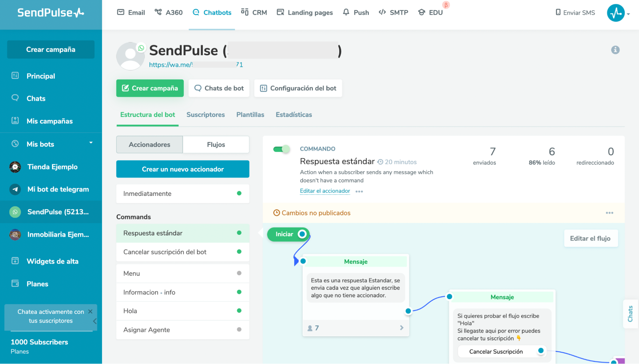The width and height of the screenshot is (639, 364).
Task: Click status dot for Asignar Agente
Action: click(239, 329)
